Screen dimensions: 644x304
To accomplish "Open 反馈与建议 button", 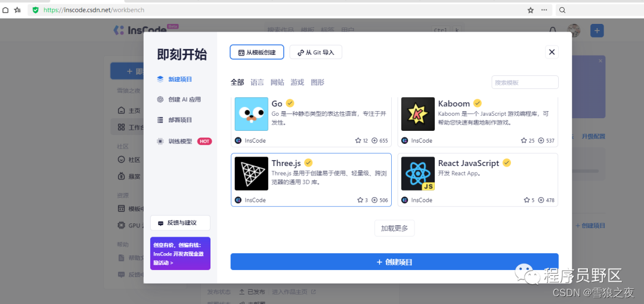I will pos(180,223).
